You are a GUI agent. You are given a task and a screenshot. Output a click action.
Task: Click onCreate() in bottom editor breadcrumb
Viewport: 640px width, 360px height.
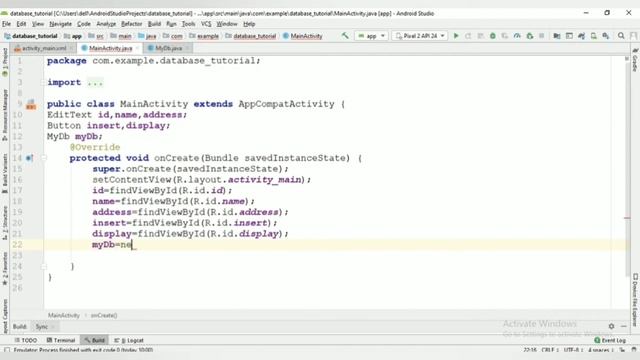[104, 315]
